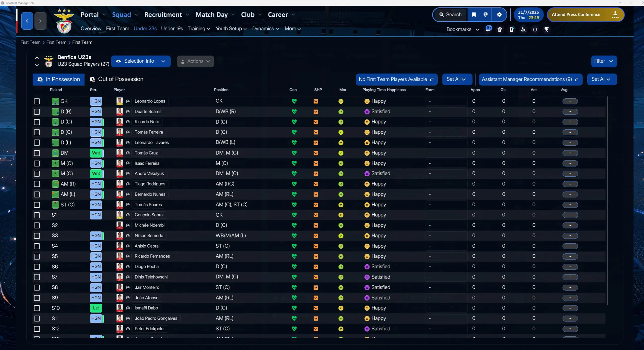Expand the Selection Info dropdown
The height and width of the screenshot is (350, 644).
[x=141, y=61]
